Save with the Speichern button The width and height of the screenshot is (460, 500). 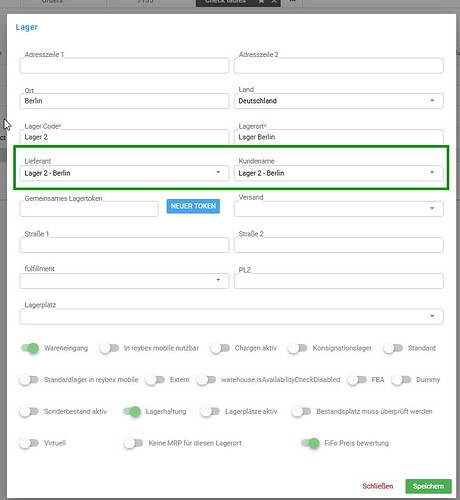pos(428,486)
